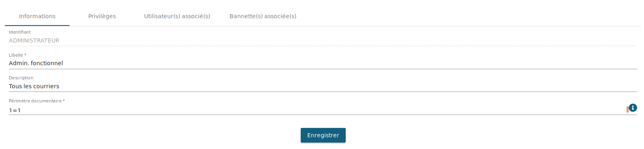Screen dimensions: 644x149
Task: Click inside the Périmètre documentaire field
Action: pyautogui.click(x=317, y=110)
